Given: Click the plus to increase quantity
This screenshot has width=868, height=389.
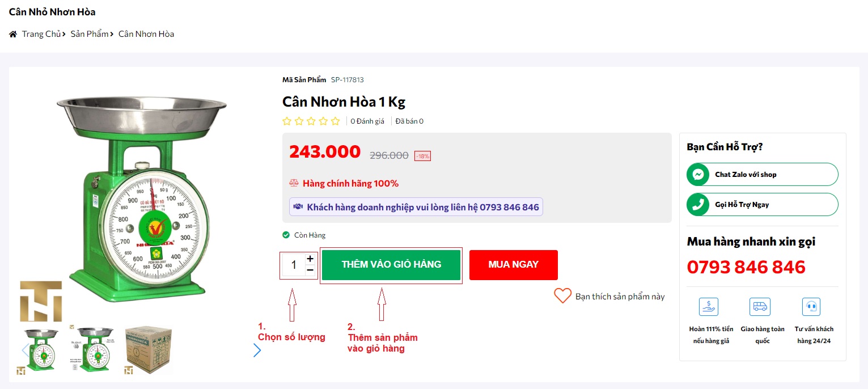Looking at the screenshot, I should click(310, 259).
